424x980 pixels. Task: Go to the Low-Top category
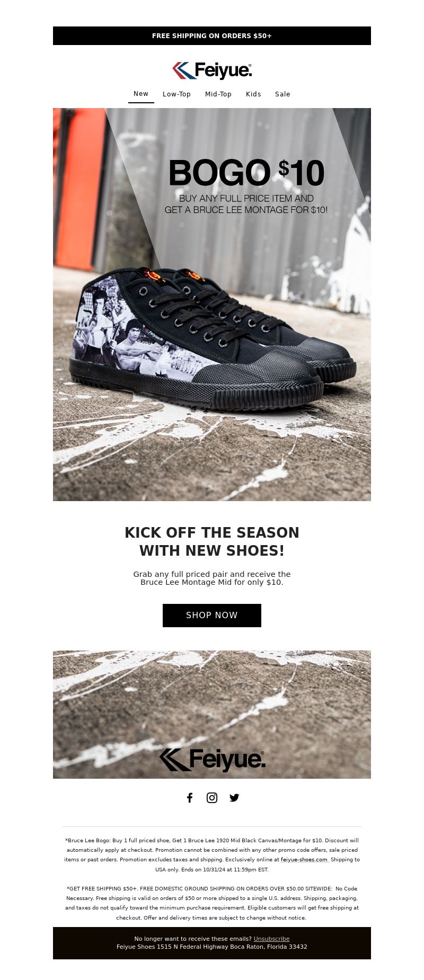[x=176, y=94]
